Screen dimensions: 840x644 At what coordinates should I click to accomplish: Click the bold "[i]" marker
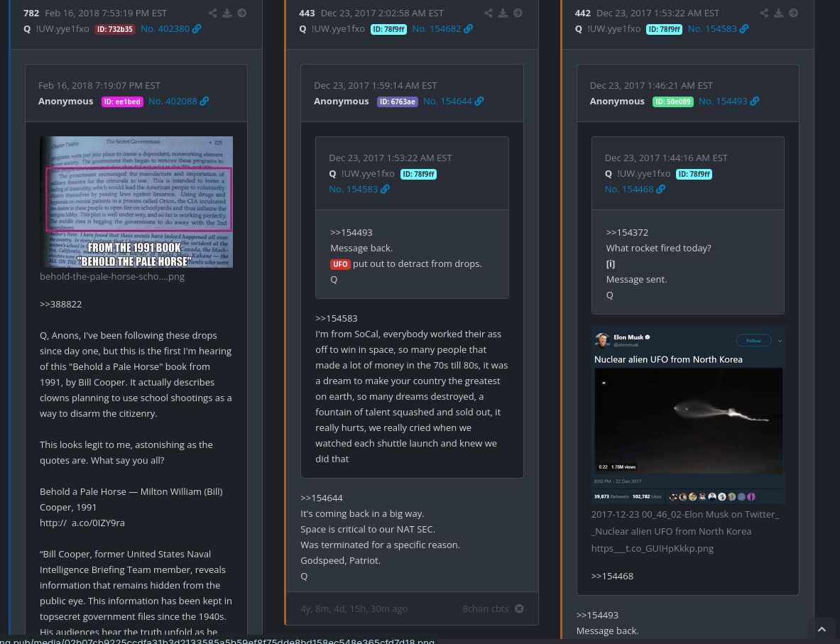coord(610,264)
